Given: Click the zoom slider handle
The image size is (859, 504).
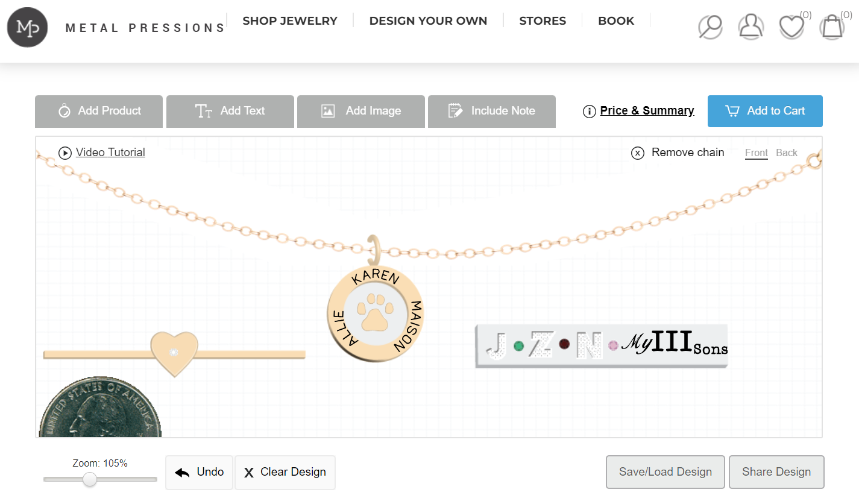Looking at the screenshot, I should [90, 479].
